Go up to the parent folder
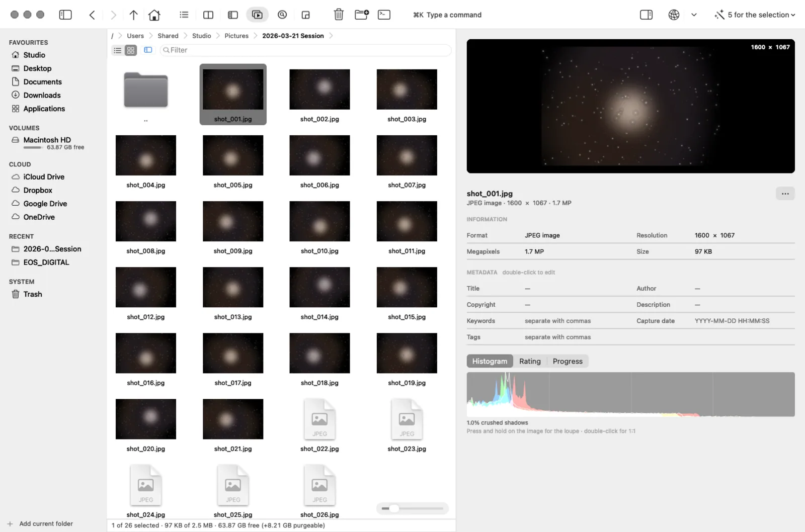805x532 pixels. (x=133, y=15)
